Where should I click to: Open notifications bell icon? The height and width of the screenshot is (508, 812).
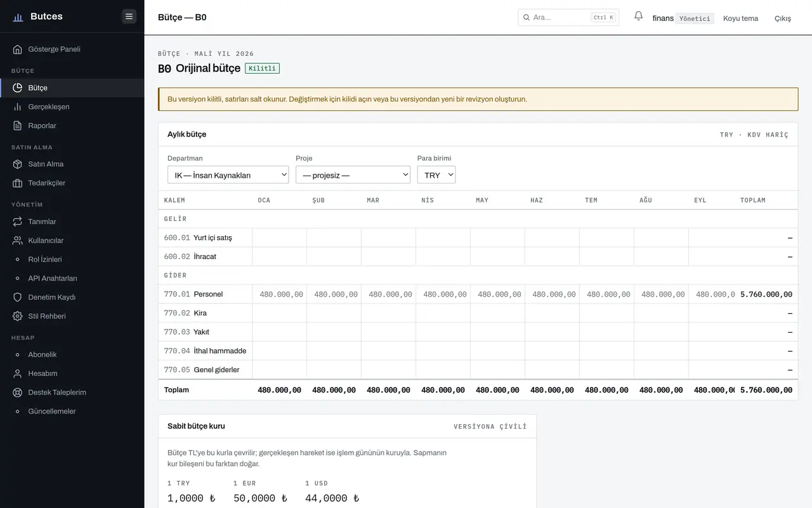[638, 17]
